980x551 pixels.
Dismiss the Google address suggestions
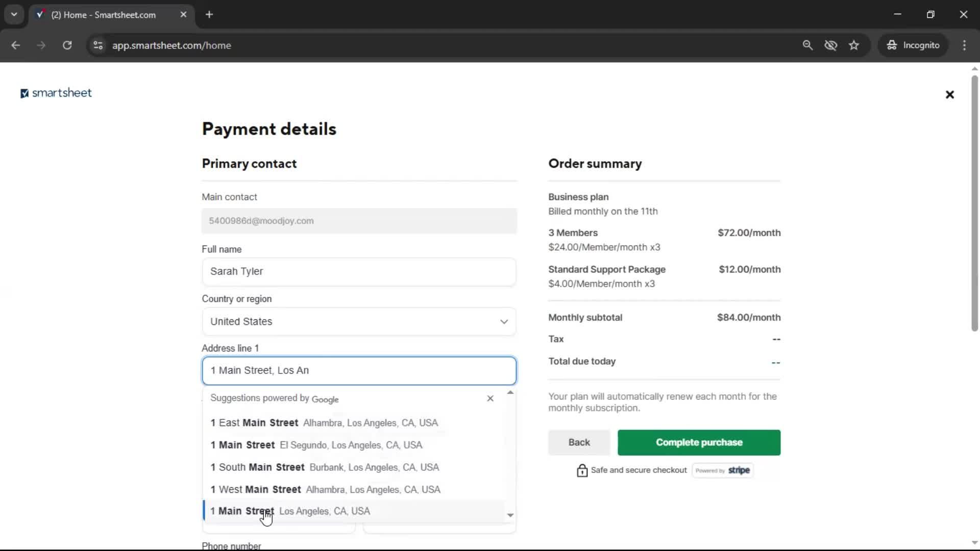[x=490, y=398]
